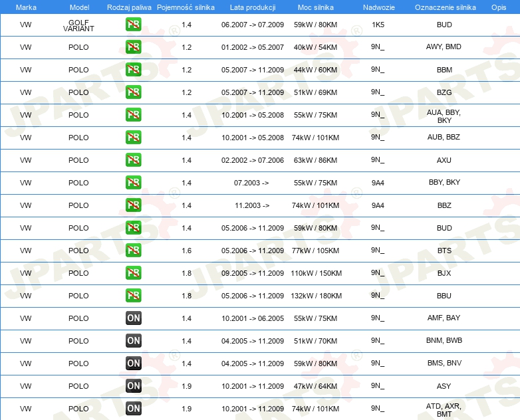Screen dimensions: 520x420
Task: Click the petrol fuel icon for engine BBM
Action: (x=133, y=70)
